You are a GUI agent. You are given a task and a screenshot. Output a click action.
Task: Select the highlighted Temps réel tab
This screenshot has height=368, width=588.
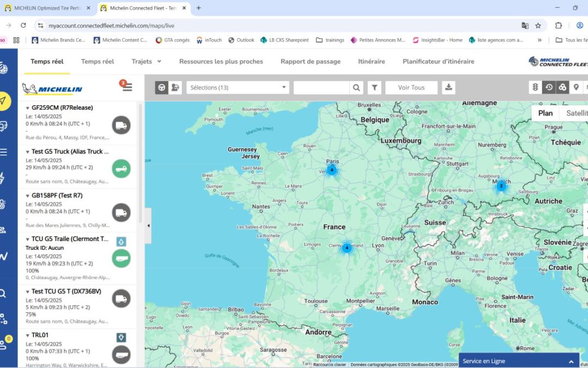(47, 61)
